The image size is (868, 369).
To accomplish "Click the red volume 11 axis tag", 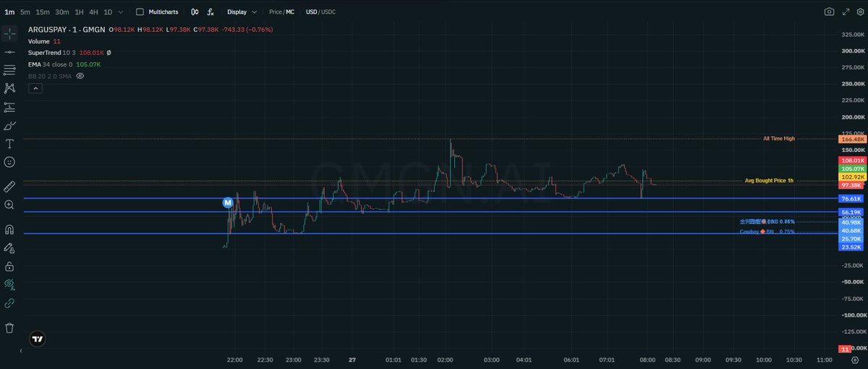I will tap(844, 349).
